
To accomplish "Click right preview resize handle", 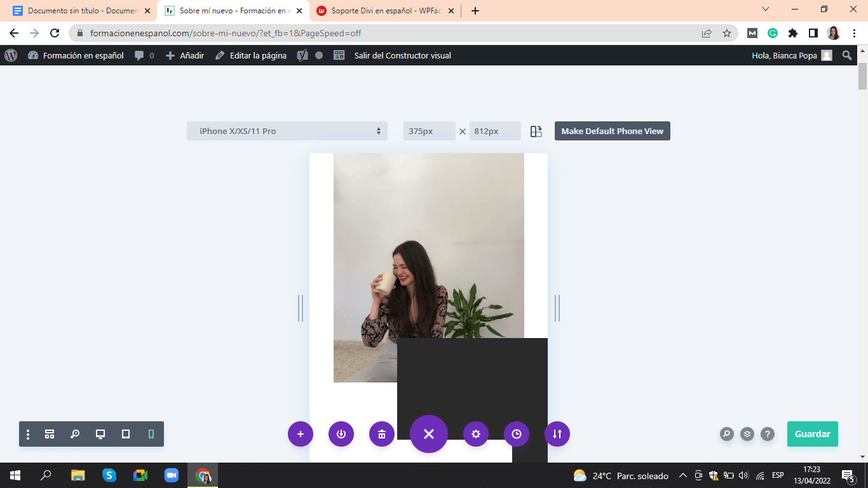I will pyautogui.click(x=557, y=308).
